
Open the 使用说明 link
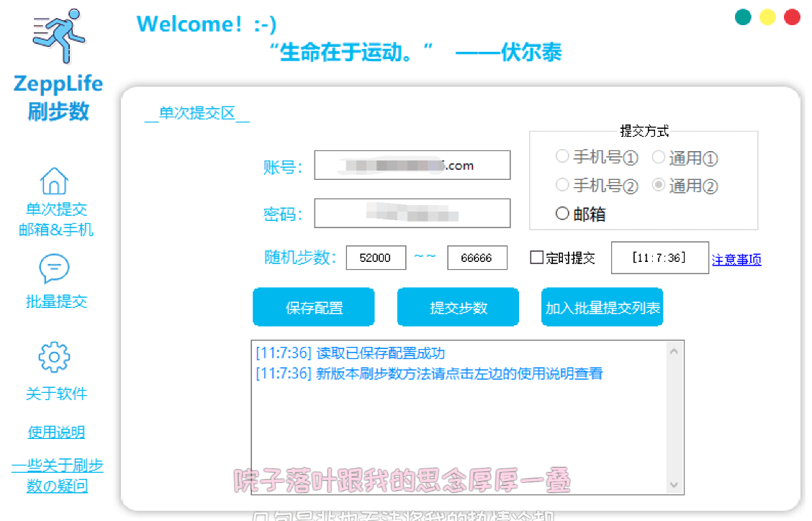56,432
